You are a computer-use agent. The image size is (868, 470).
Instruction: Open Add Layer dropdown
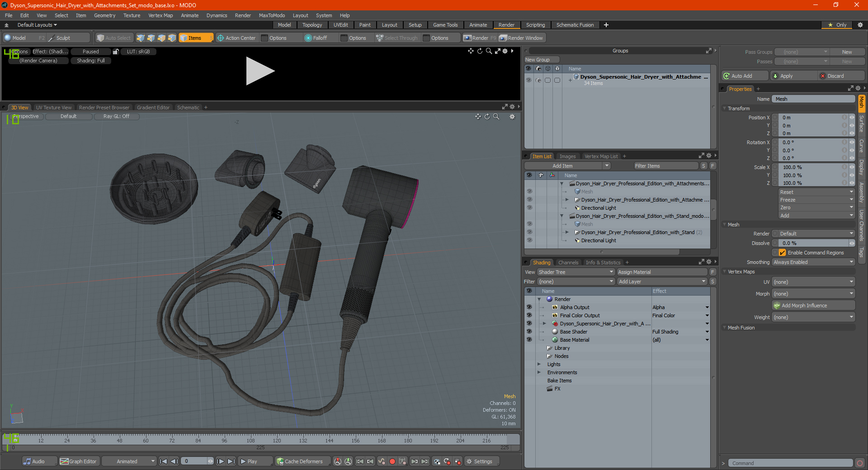(x=662, y=282)
